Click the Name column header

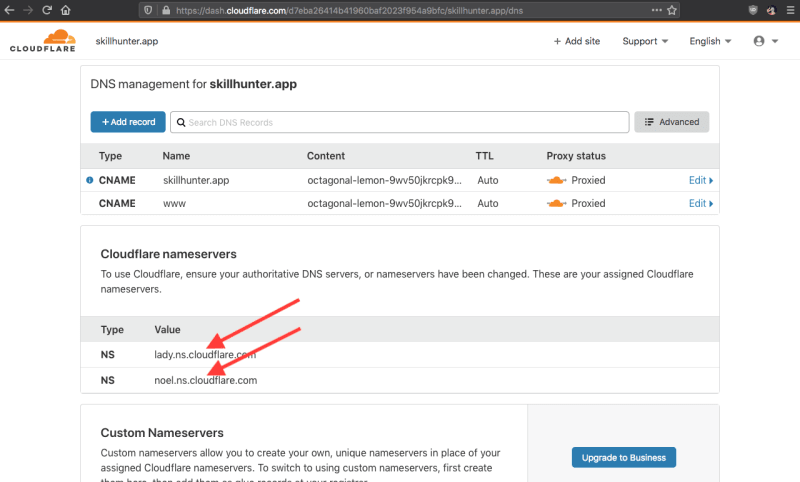(x=176, y=156)
